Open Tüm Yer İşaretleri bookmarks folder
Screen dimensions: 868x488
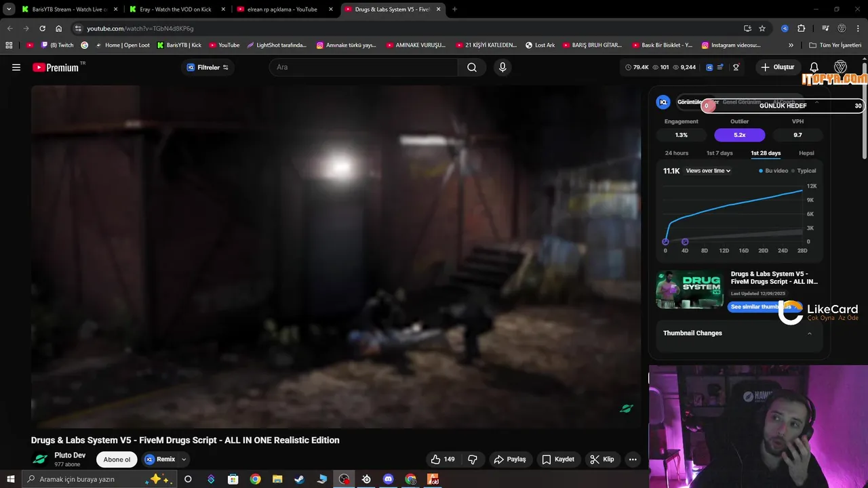click(x=835, y=45)
